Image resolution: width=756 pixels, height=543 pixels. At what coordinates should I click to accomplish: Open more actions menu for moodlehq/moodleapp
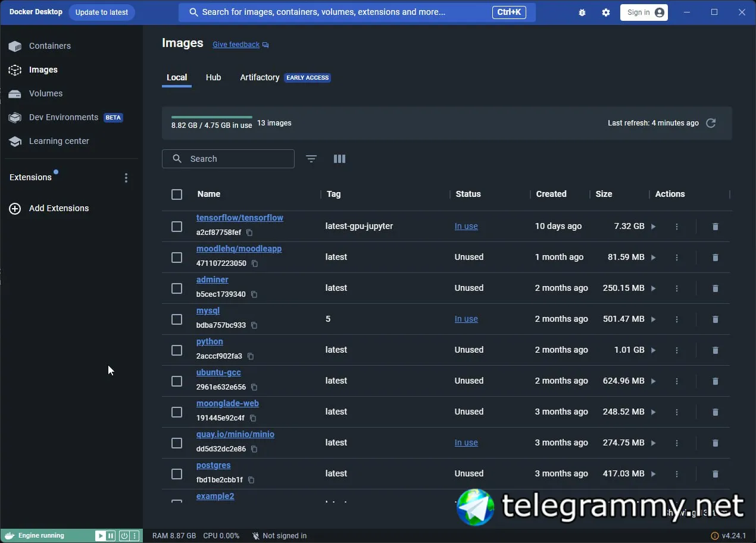pyautogui.click(x=677, y=258)
